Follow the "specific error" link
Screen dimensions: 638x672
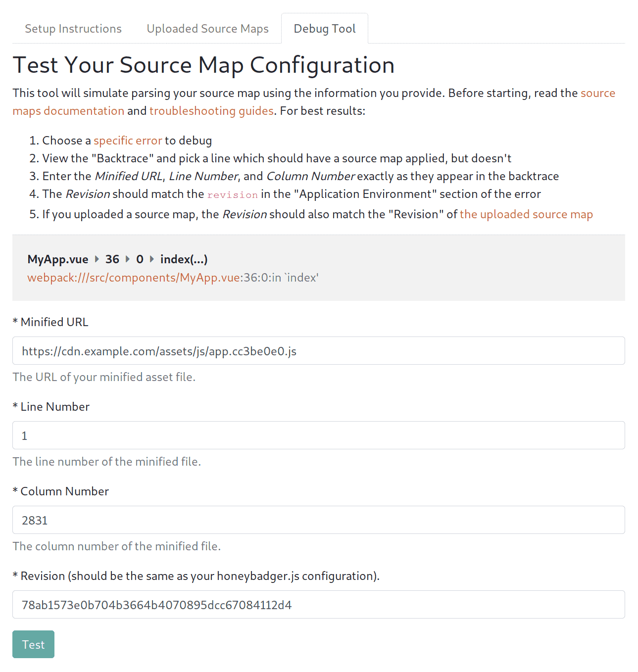[128, 141]
